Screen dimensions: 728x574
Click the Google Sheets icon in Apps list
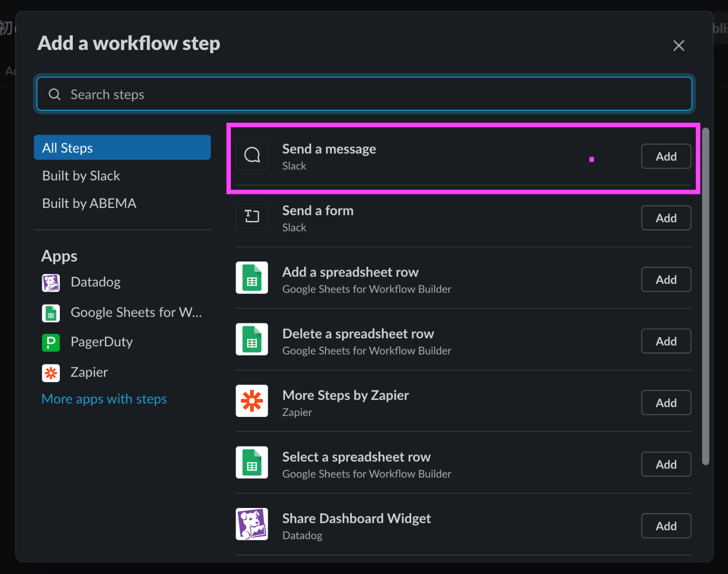51,313
